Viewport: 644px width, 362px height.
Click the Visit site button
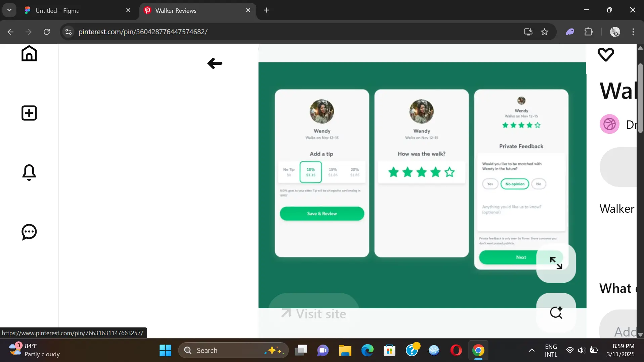[314, 314]
